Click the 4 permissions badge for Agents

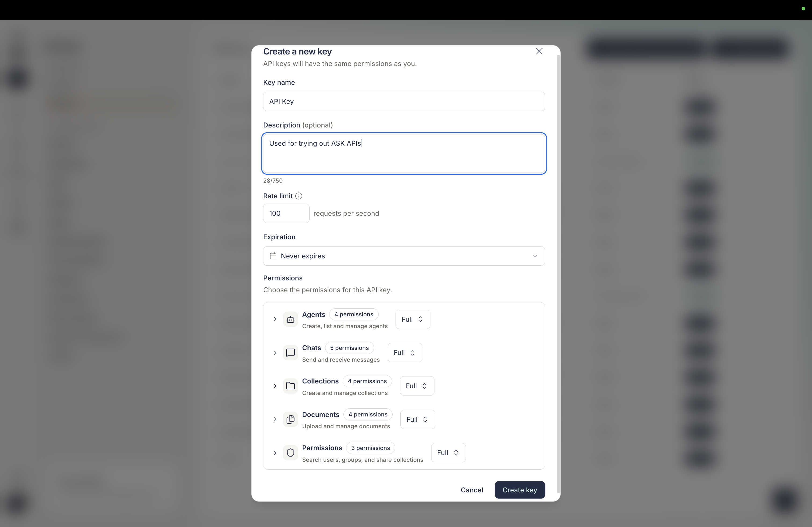point(353,314)
